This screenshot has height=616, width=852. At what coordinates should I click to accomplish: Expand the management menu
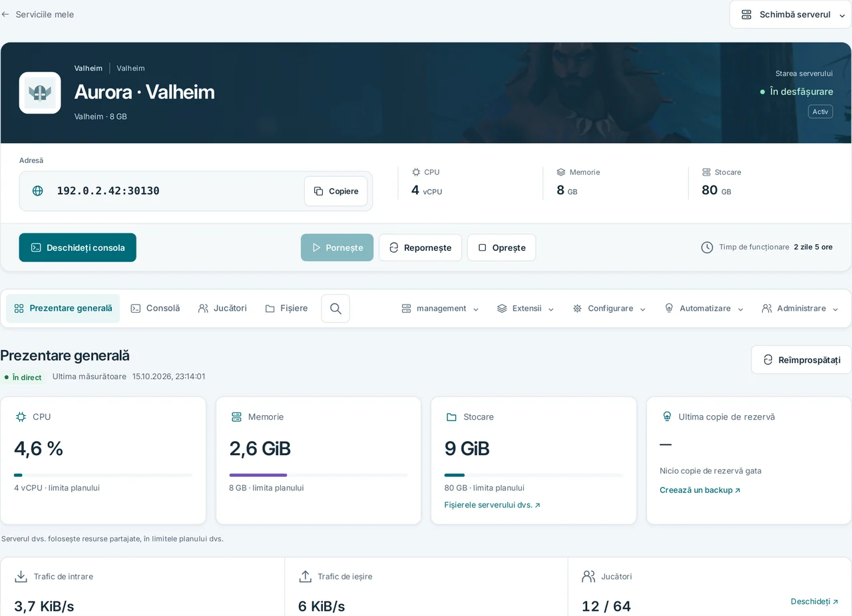(440, 309)
